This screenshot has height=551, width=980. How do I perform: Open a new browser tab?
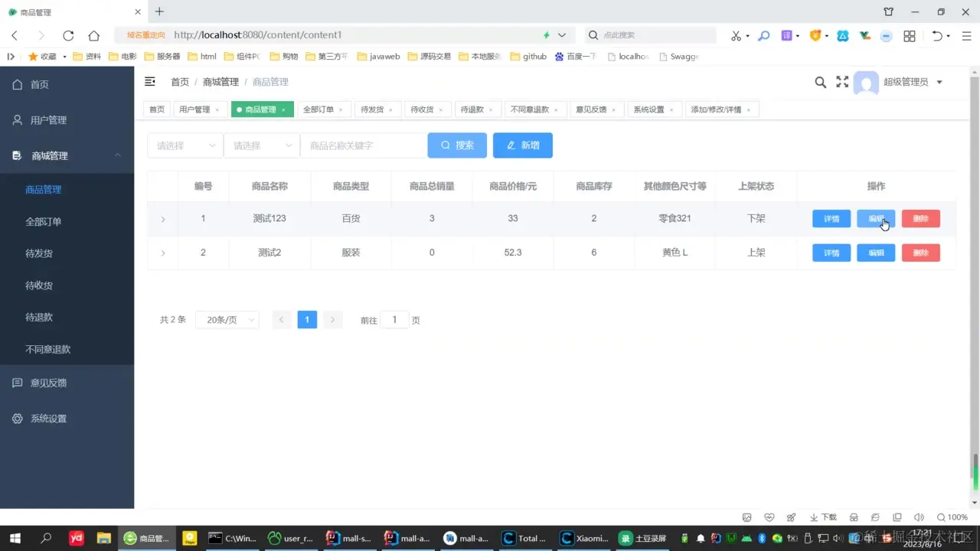[x=159, y=11]
